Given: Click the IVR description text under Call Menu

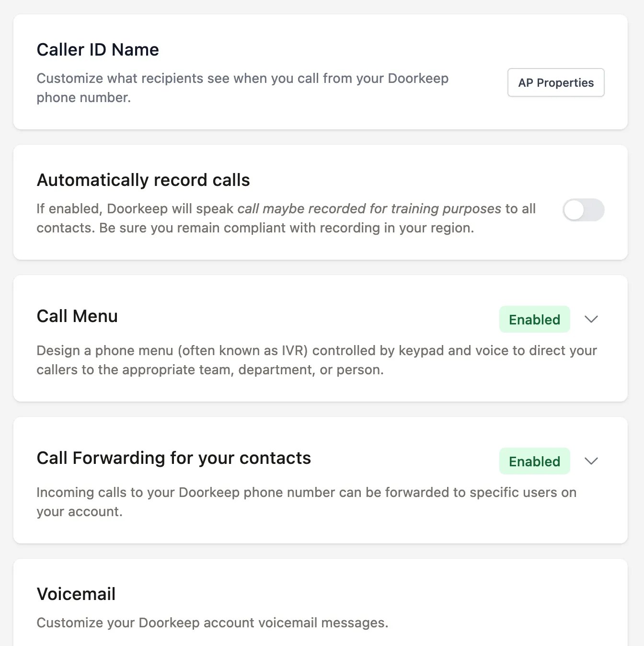Looking at the screenshot, I should click(x=316, y=360).
